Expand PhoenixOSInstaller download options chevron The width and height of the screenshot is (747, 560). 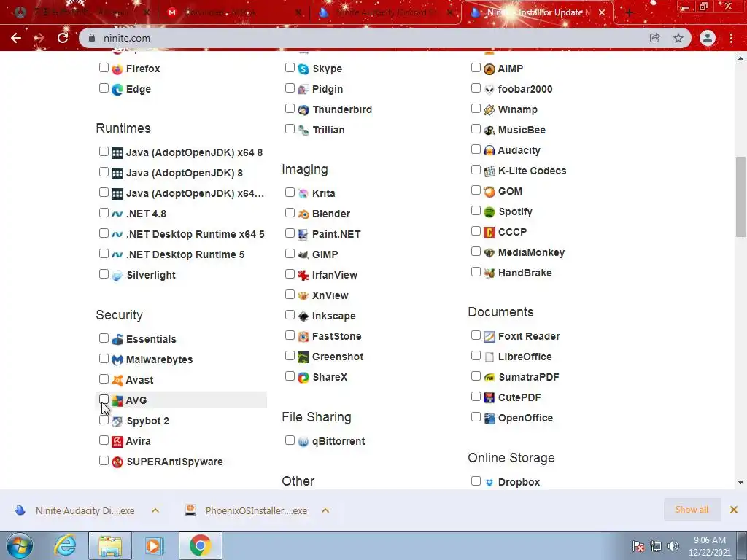pyautogui.click(x=325, y=510)
